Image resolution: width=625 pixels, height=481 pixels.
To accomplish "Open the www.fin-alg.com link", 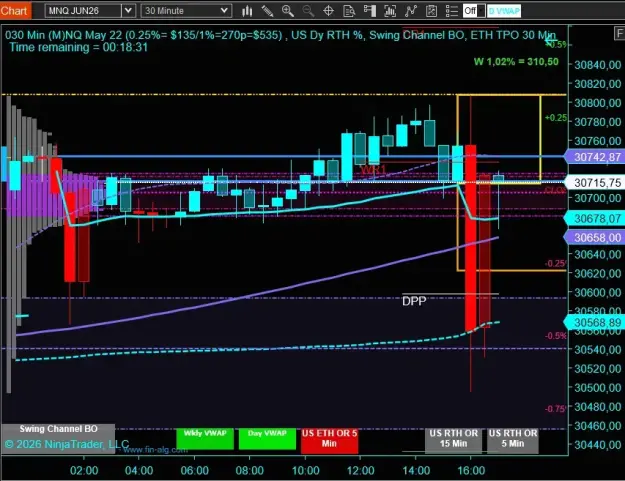I will [155, 450].
